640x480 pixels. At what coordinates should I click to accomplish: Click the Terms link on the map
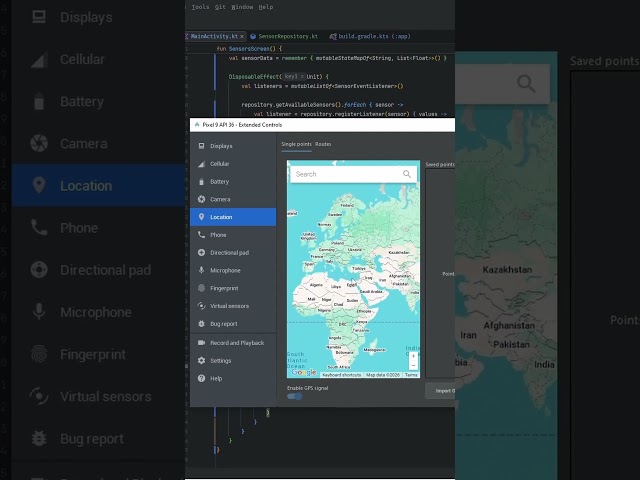pos(411,375)
